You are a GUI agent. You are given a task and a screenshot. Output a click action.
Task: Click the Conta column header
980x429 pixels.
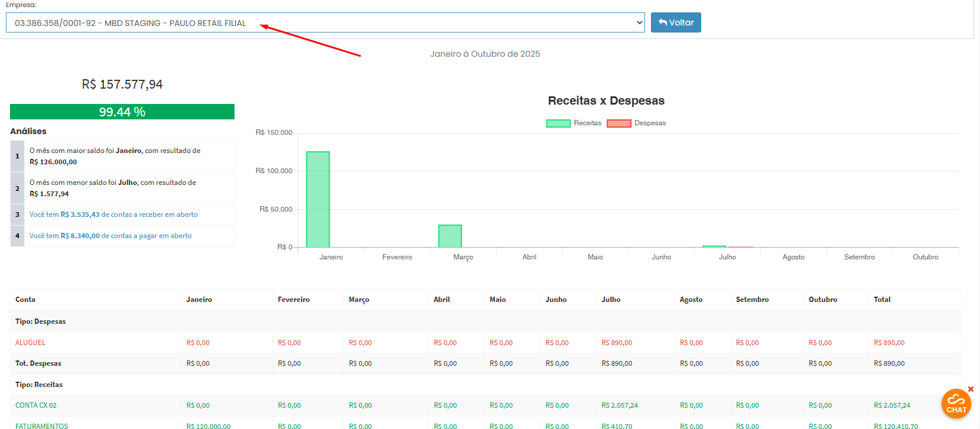click(25, 300)
